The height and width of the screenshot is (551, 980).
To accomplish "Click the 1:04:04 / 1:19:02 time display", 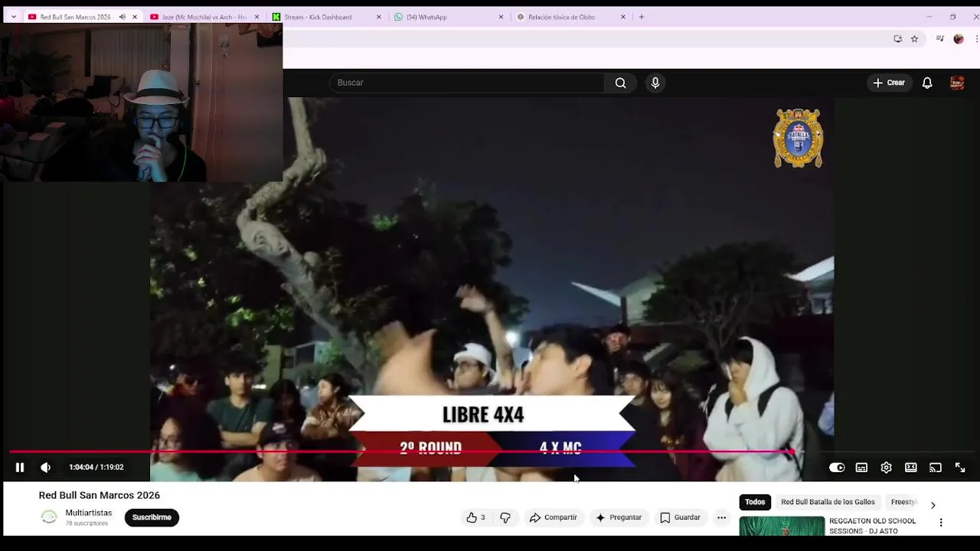I will tap(96, 468).
